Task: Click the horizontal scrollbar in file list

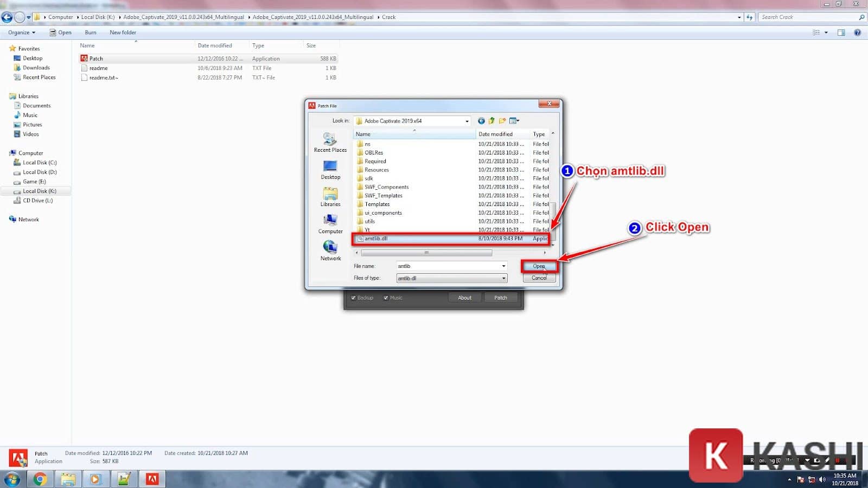Action: point(426,253)
